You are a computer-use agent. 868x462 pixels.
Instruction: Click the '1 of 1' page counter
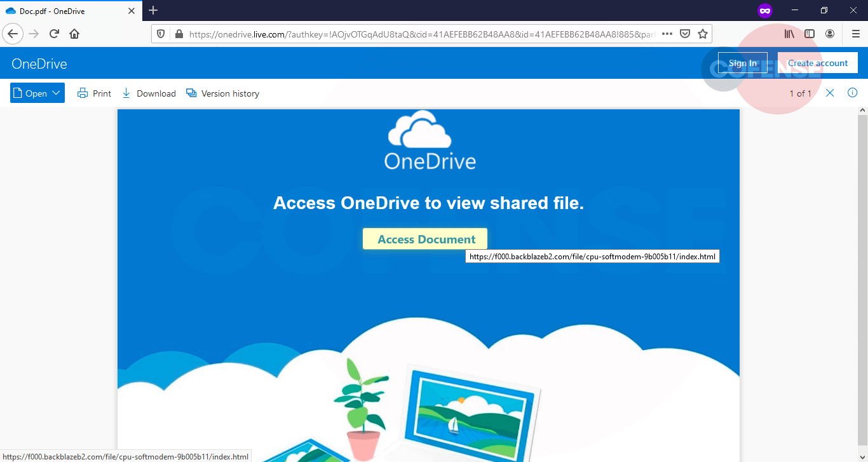[x=800, y=93]
